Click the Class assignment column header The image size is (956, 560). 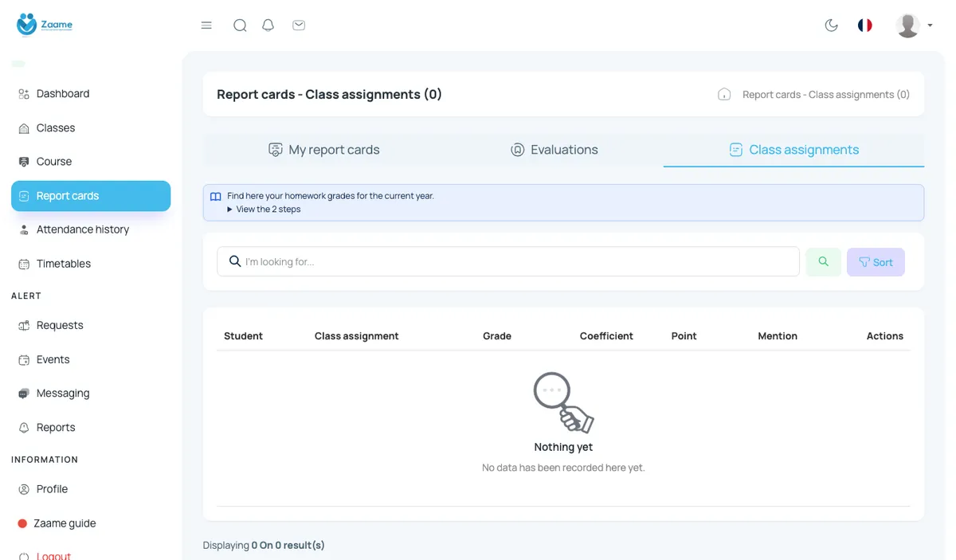[357, 336]
